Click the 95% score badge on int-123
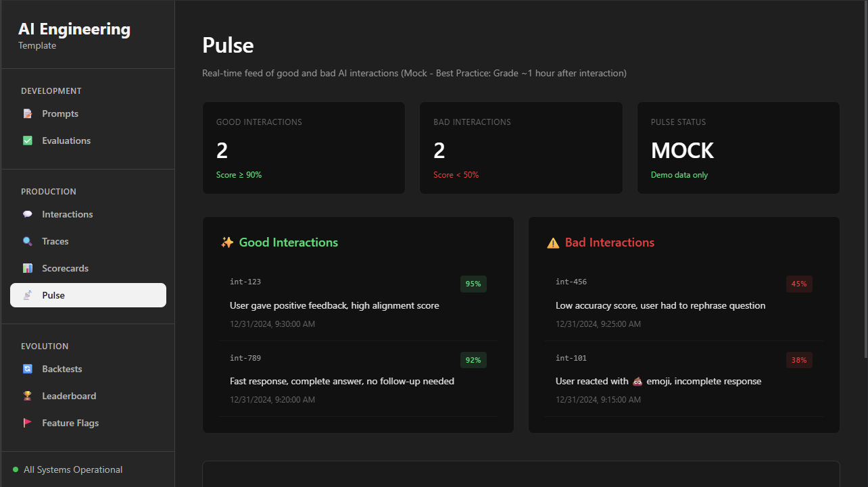Screen dimensions: 868x487 click(473, 284)
